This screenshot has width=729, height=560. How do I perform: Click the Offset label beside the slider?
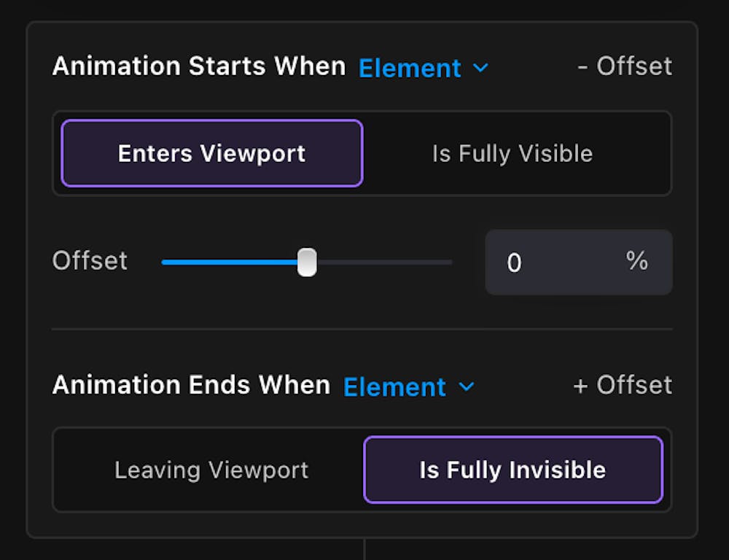tap(90, 261)
